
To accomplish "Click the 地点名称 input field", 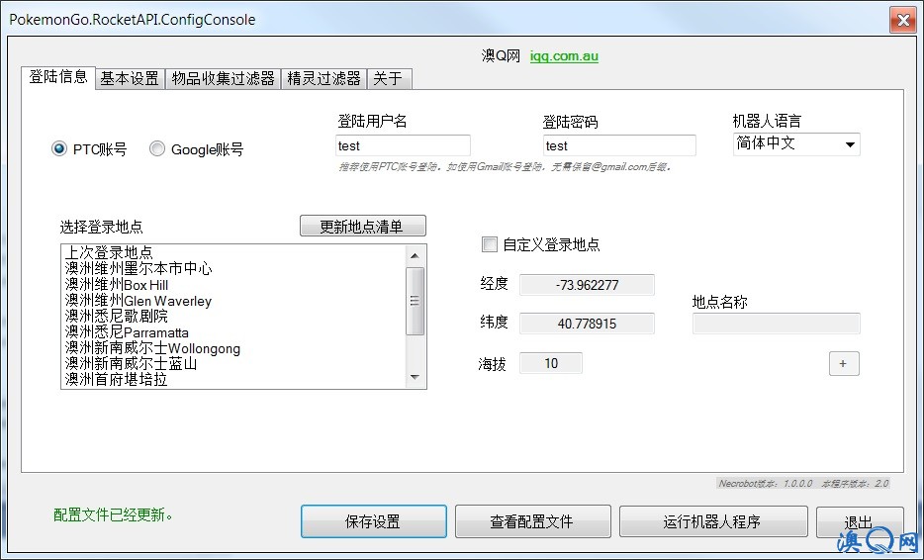I will [776, 323].
